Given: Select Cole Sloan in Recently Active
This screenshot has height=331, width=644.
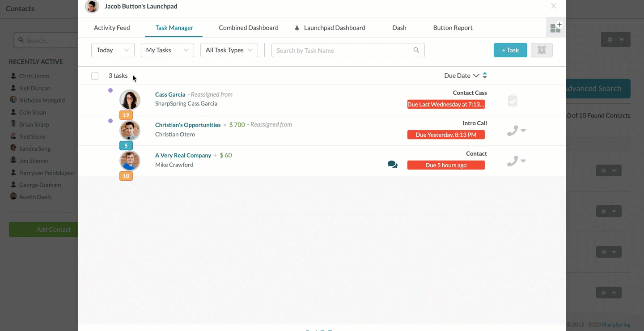Looking at the screenshot, I should [x=33, y=112].
